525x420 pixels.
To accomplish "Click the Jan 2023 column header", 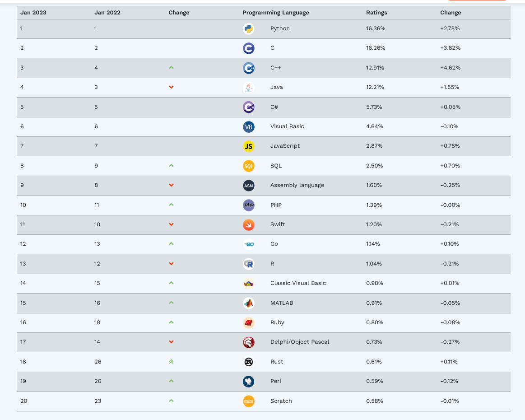I will pos(33,13).
